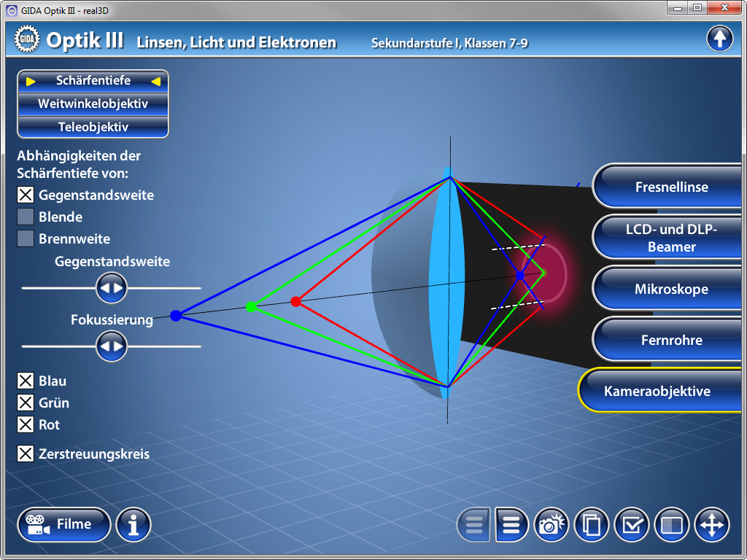747x560 pixels.
Task: Enable the Blende checkbox
Action: pos(26,217)
